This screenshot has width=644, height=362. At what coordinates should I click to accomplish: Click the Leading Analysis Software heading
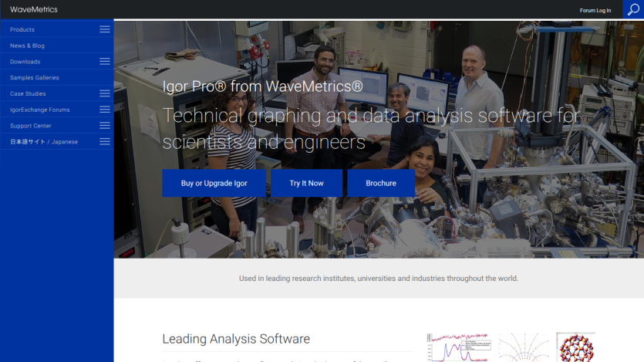[236, 339]
